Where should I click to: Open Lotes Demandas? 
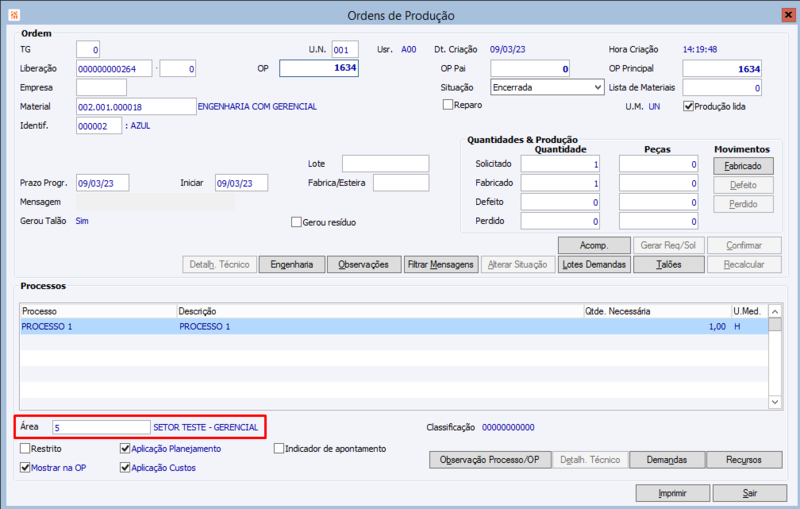coord(594,264)
